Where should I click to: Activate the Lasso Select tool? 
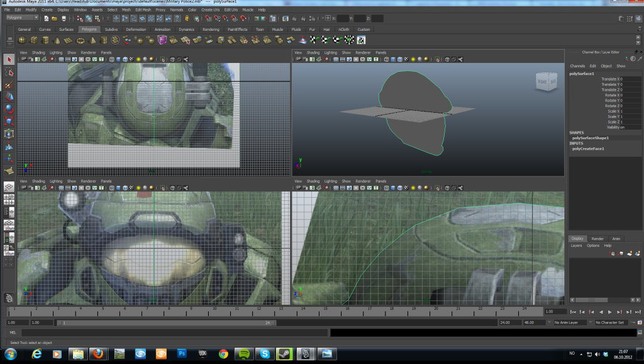[x=9, y=72]
